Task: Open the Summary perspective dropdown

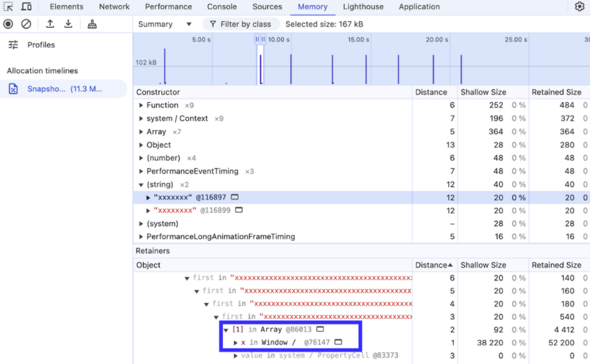Action: point(164,24)
